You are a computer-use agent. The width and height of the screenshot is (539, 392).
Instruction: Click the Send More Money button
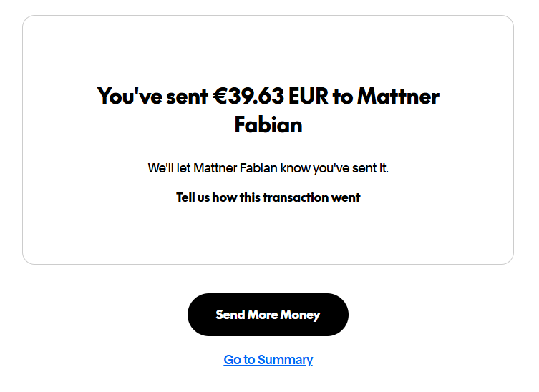point(268,315)
